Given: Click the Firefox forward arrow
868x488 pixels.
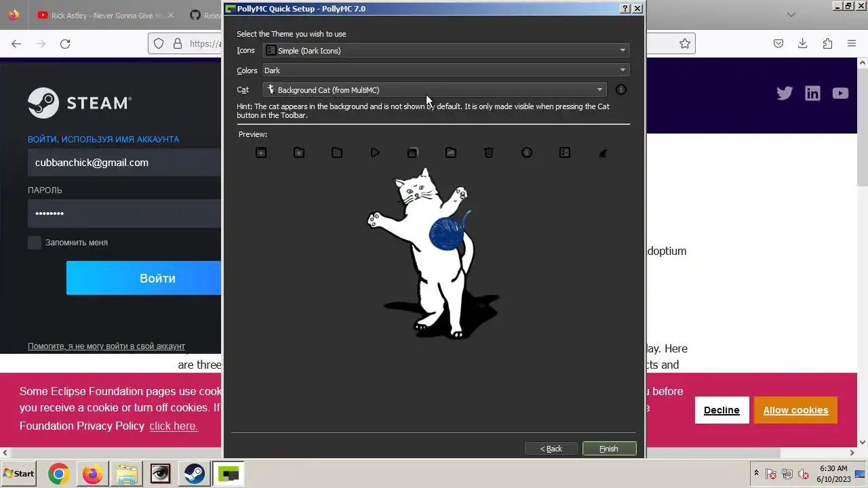Looking at the screenshot, I should 41,43.
